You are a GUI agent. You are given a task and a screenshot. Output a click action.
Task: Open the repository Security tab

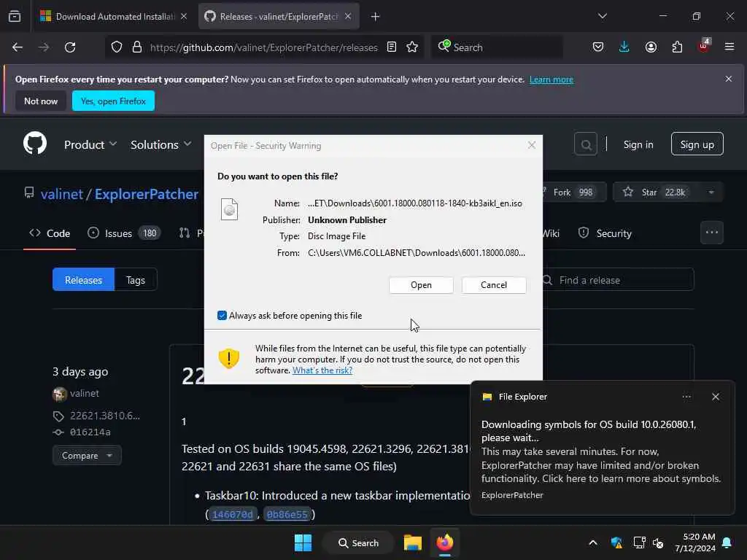605,233
